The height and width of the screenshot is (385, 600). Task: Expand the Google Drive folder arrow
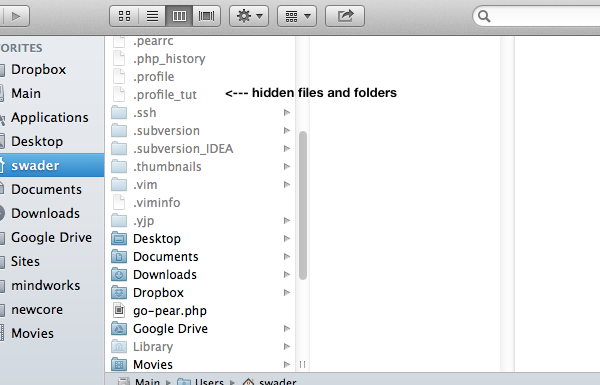287,328
